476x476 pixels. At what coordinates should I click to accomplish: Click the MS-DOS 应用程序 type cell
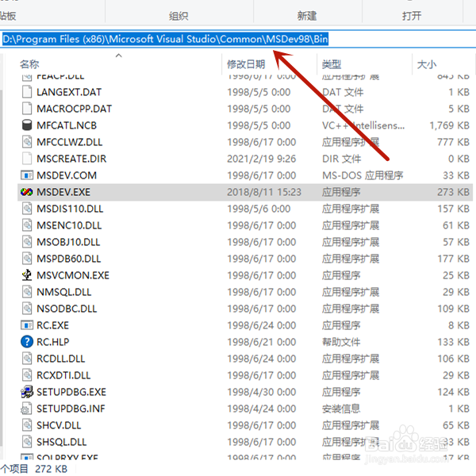pos(363,175)
